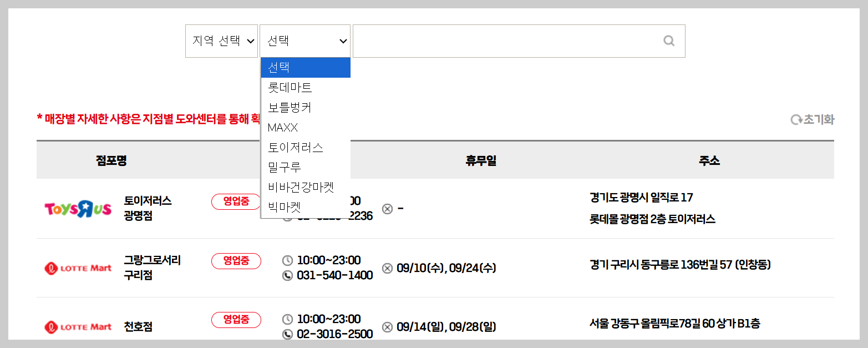Open the 지역 선택 dropdown

[222, 41]
